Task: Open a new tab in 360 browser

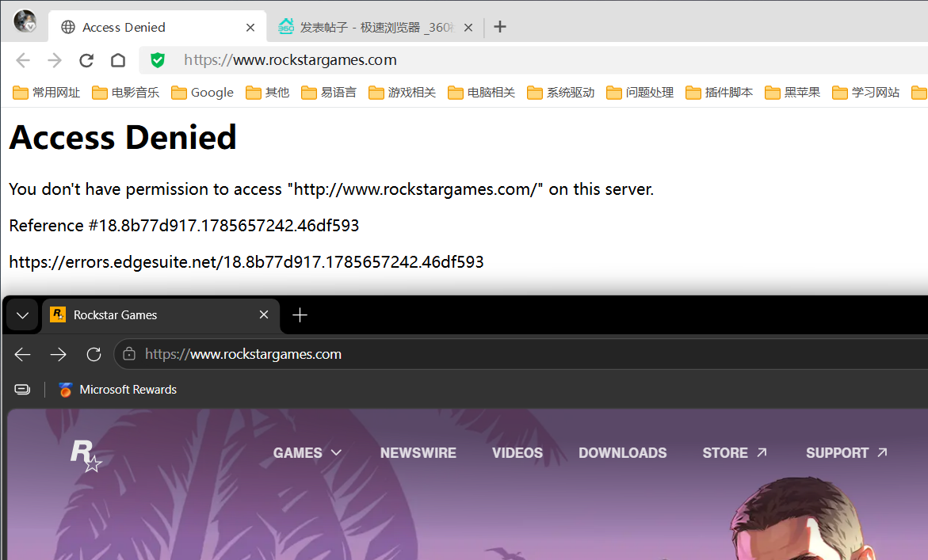Action: point(499,27)
